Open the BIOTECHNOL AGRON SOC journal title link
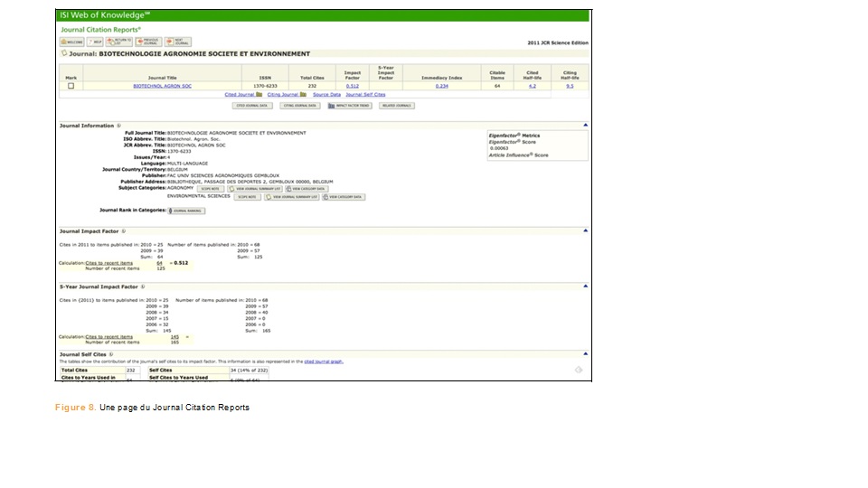 162,86
